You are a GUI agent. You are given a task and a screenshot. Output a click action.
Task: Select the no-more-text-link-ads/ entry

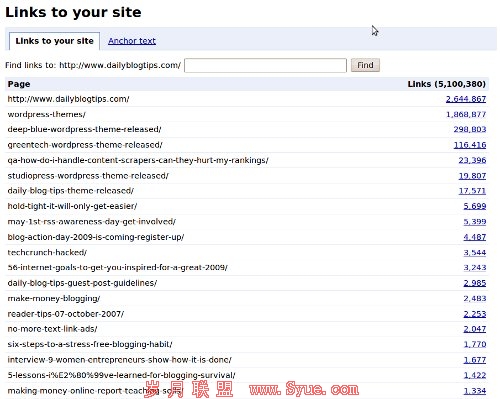(52, 329)
